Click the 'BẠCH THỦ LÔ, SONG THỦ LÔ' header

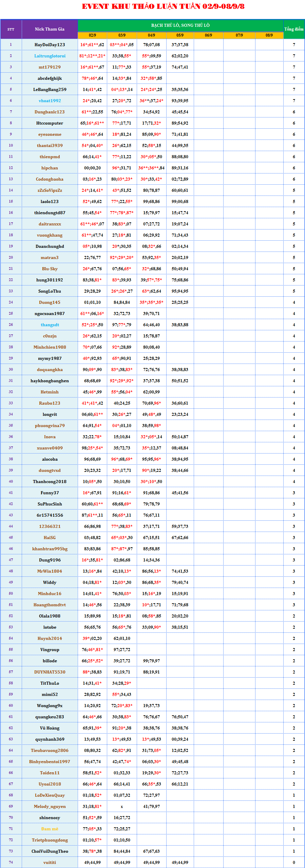point(180,25)
